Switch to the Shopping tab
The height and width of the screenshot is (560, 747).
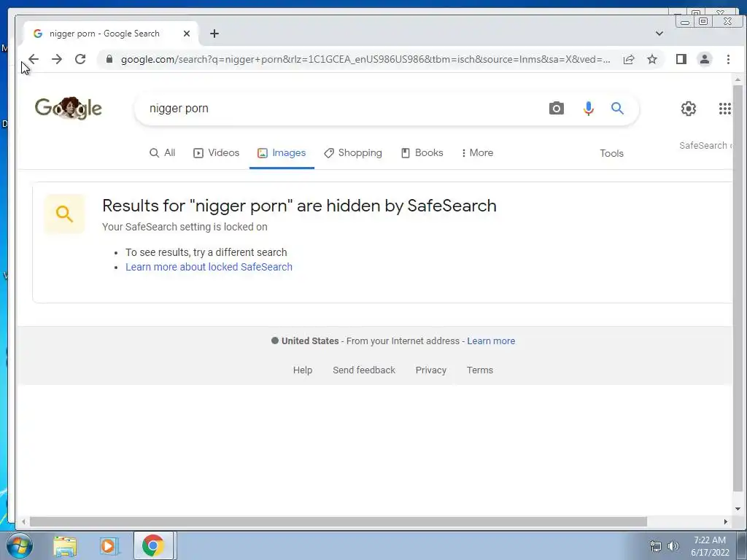(x=353, y=153)
